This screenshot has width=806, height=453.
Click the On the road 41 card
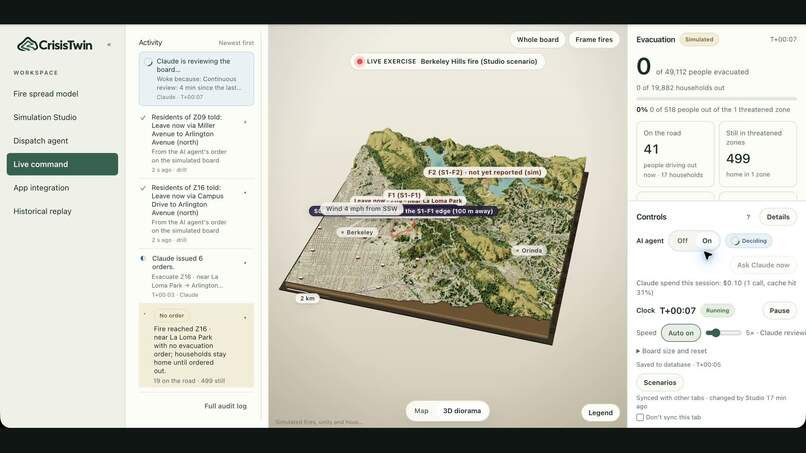(x=675, y=154)
